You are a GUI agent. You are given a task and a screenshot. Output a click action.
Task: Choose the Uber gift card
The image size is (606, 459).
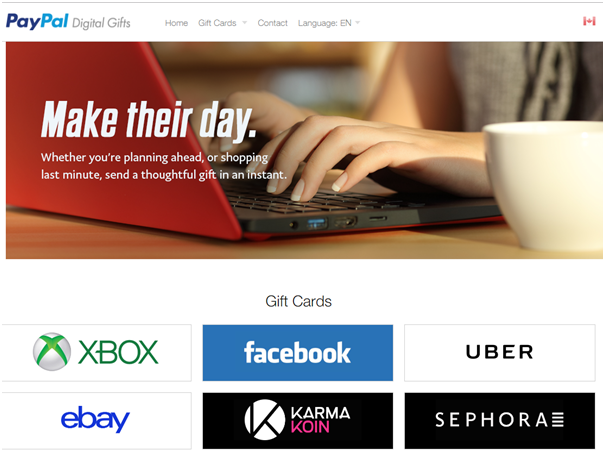point(500,353)
